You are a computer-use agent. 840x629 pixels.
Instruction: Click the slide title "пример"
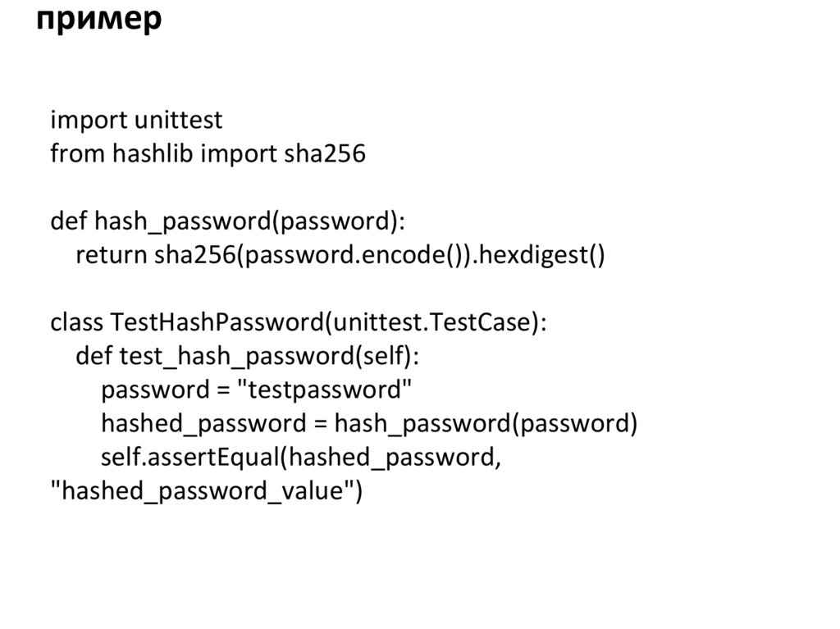[98, 20]
